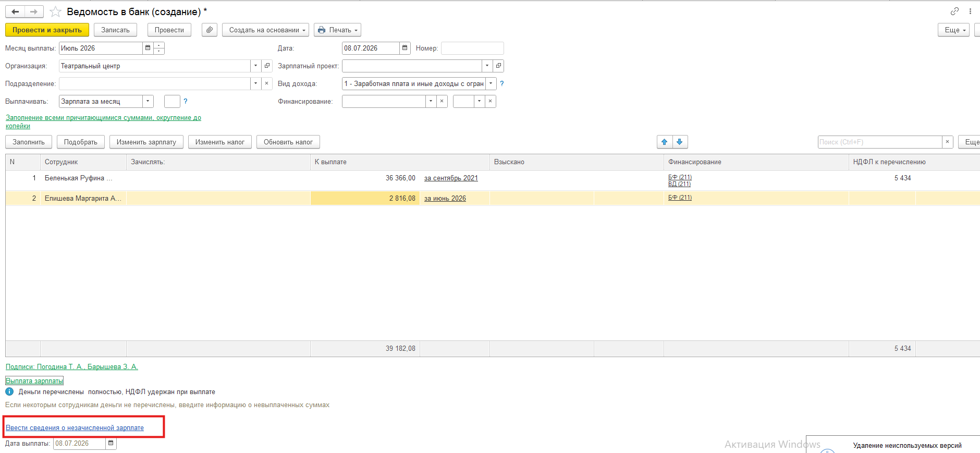Viewport: 980px width, 453px height.
Task: Open the calendar for Месяц выплаты
Action: (x=148, y=48)
